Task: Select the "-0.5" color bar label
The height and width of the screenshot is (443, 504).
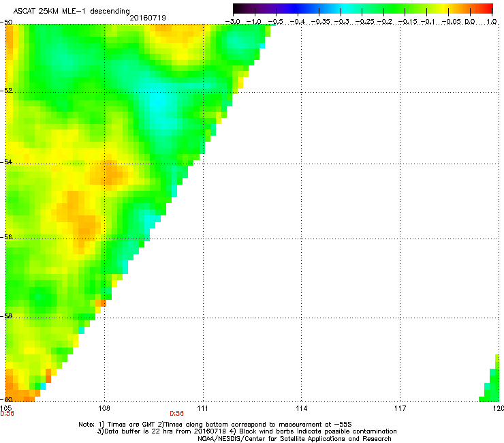Action: (x=275, y=22)
